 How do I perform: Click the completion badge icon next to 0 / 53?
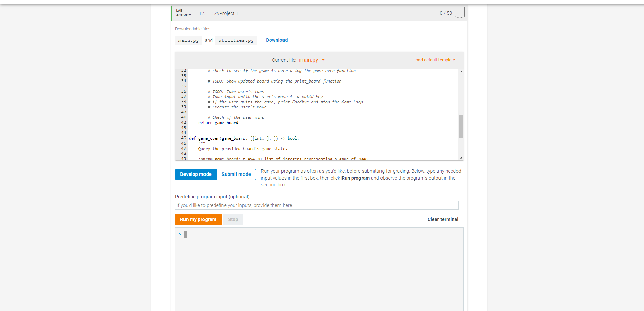pos(459,13)
